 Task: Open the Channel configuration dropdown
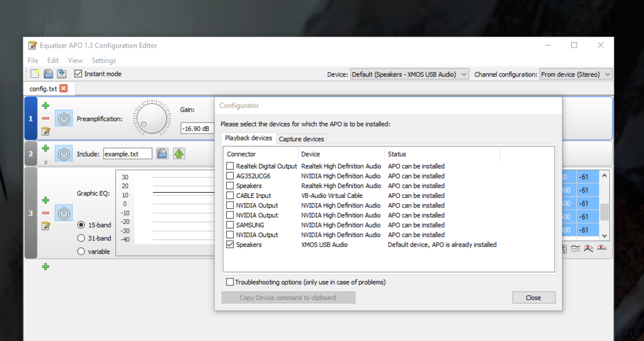coord(576,74)
